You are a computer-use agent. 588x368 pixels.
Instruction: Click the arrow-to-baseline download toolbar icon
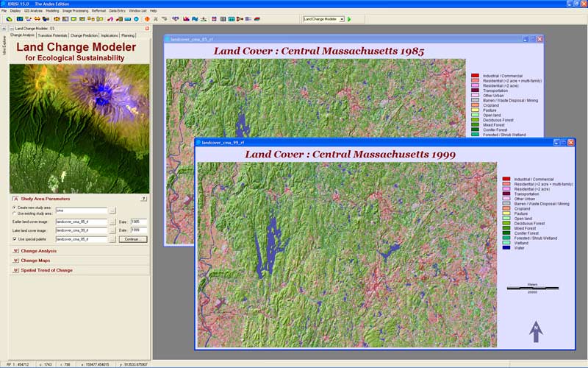tap(204, 19)
